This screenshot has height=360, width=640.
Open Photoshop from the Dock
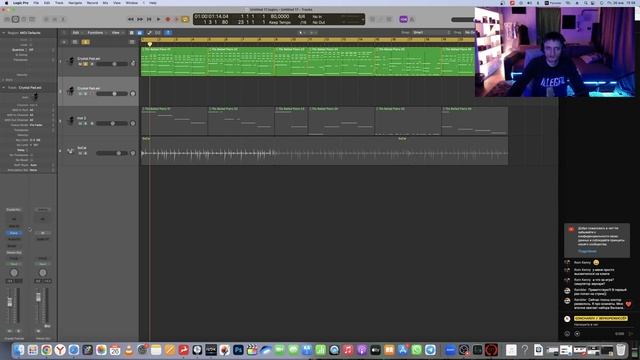pyautogui.click(x=238, y=350)
